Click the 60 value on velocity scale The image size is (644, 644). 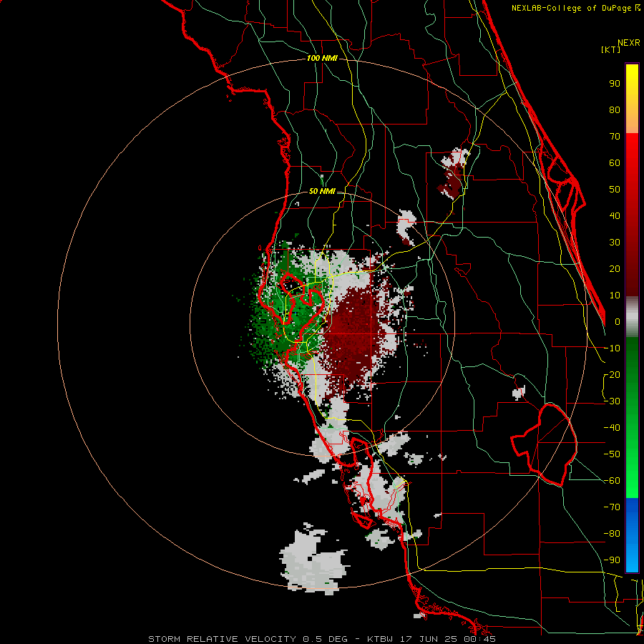[x=615, y=162]
